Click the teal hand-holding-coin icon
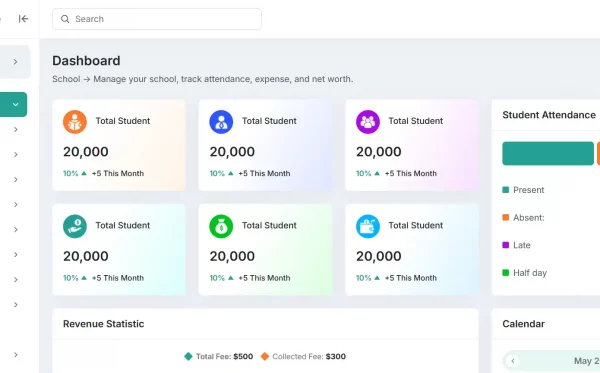600x373 pixels. 75,226
